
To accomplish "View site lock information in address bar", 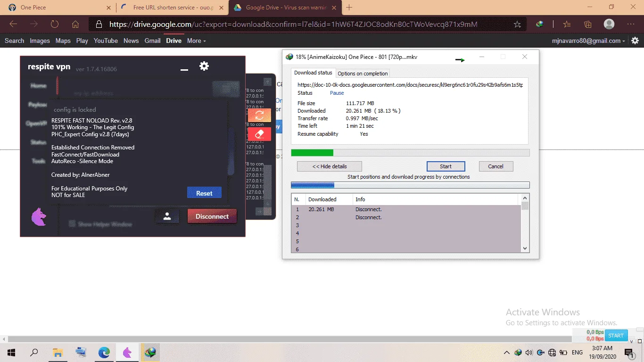I will (99, 25).
